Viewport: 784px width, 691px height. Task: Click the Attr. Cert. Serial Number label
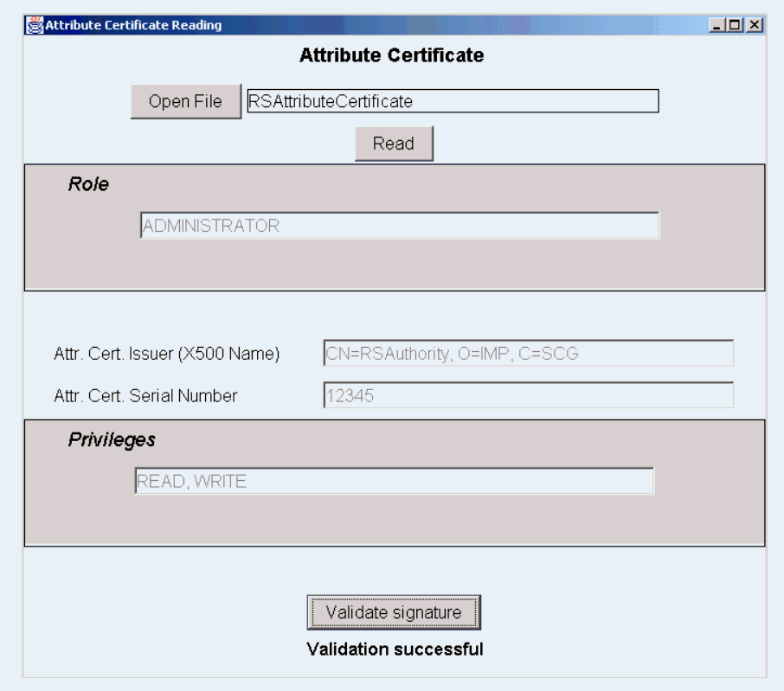click(145, 396)
